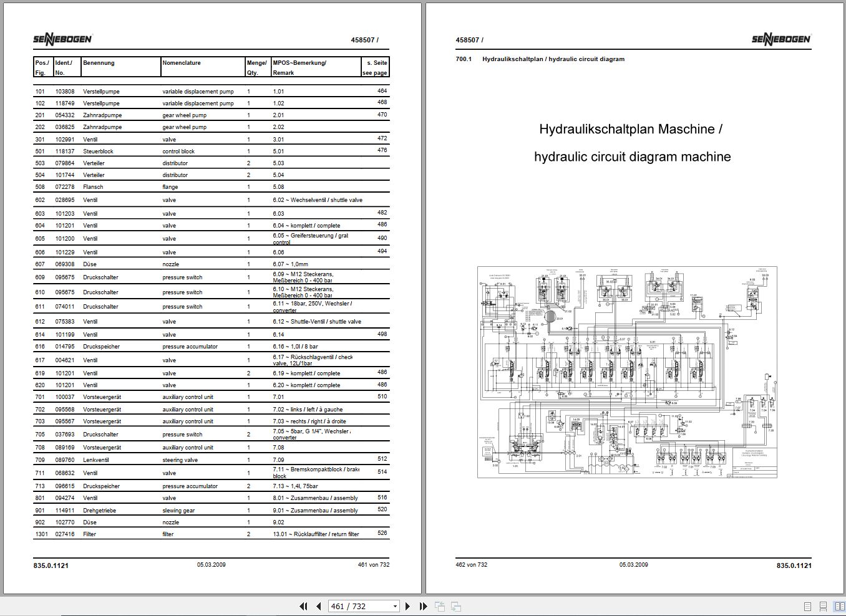This screenshot has width=846, height=616.
Task: Click the remark '8.01 ~ Zusammenbau / assembly'
Action: [x=315, y=498]
